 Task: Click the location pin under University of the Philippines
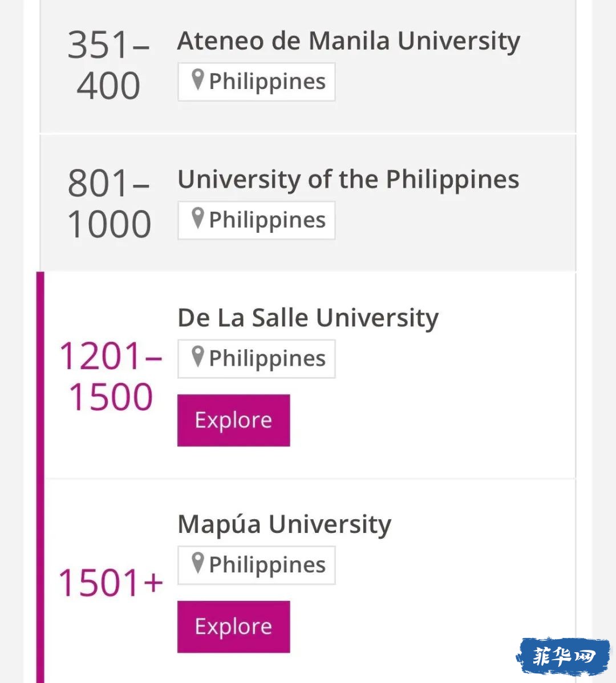198,218
